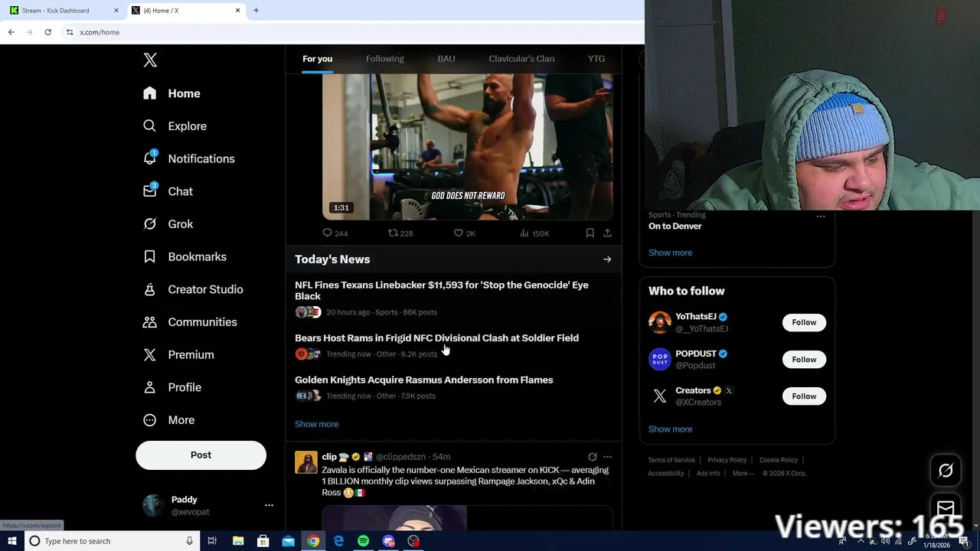Open Terms of Service link
Viewport: 980px width, 551px height.
[671, 460]
